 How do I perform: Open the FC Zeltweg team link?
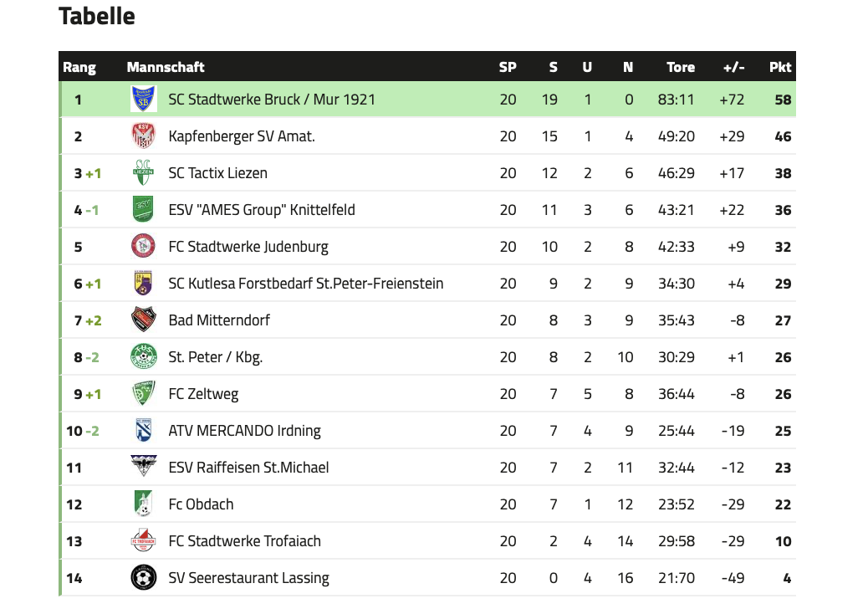203,394
